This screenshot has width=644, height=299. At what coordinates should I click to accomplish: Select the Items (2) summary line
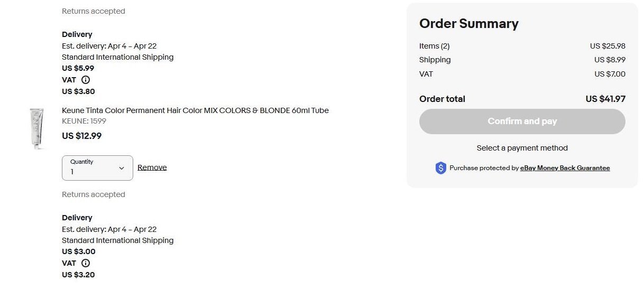pos(522,46)
